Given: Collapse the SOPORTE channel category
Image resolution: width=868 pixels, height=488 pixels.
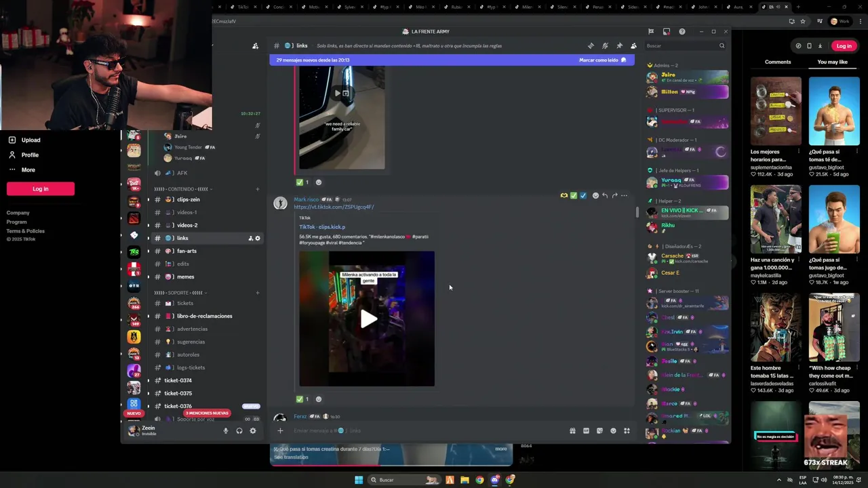Looking at the screenshot, I should (180, 293).
